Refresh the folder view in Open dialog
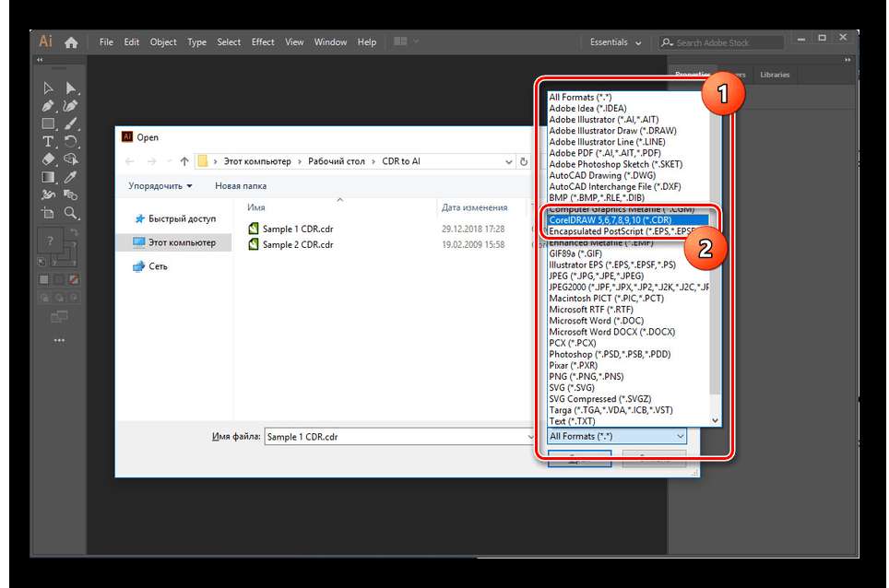This screenshot has width=889, height=588. (523, 161)
